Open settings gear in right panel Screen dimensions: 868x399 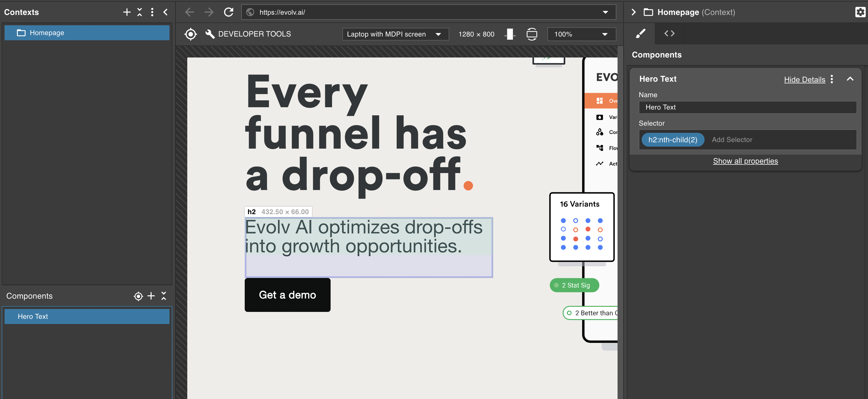click(x=860, y=12)
